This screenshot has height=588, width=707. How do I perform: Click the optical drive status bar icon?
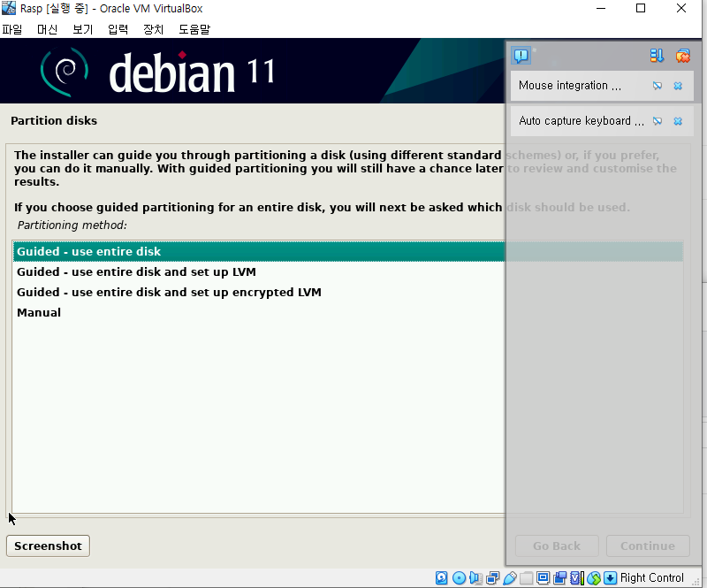click(x=459, y=577)
